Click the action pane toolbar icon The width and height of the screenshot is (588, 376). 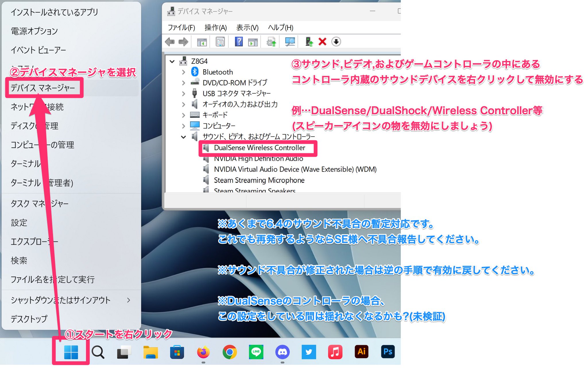tap(253, 42)
